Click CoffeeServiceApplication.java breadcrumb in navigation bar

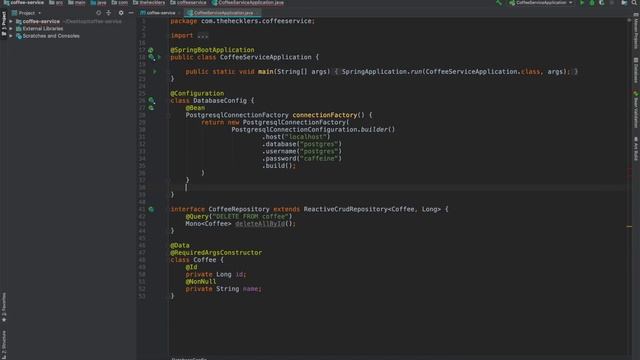pyautogui.click(x=248, y=3)
